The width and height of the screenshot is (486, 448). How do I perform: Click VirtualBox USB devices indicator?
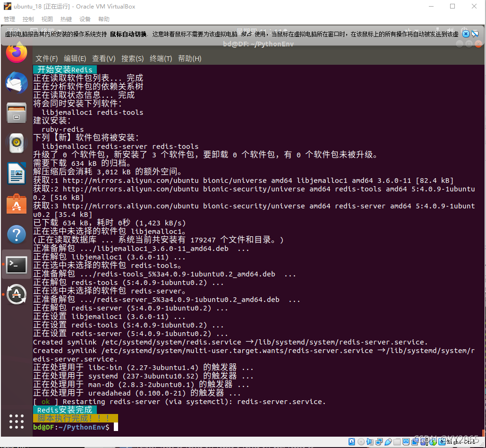[388, 442]
